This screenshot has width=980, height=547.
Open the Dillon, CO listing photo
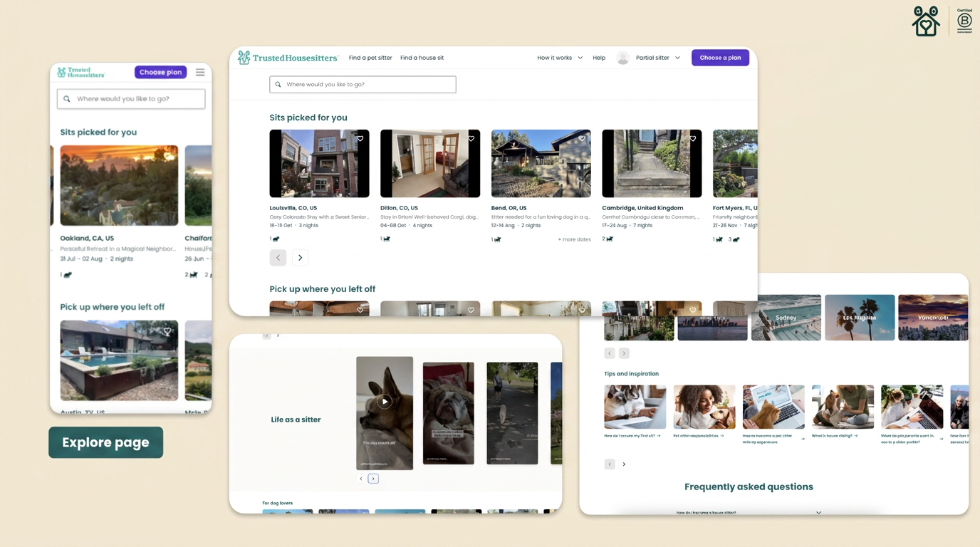[430, 164]
